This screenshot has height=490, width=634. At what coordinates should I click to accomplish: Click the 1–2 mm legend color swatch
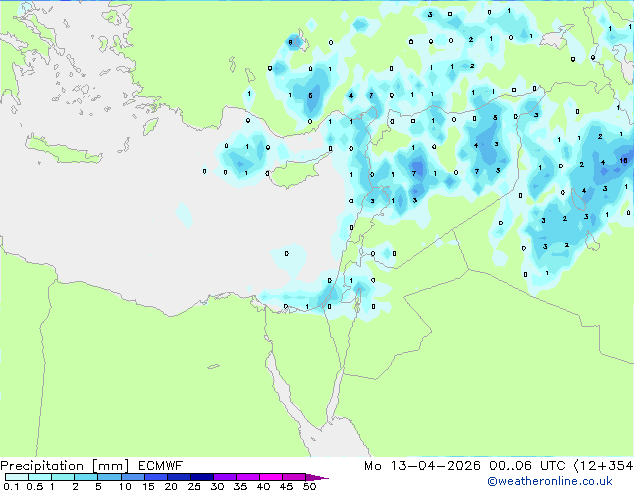click(x=63, y=477)
